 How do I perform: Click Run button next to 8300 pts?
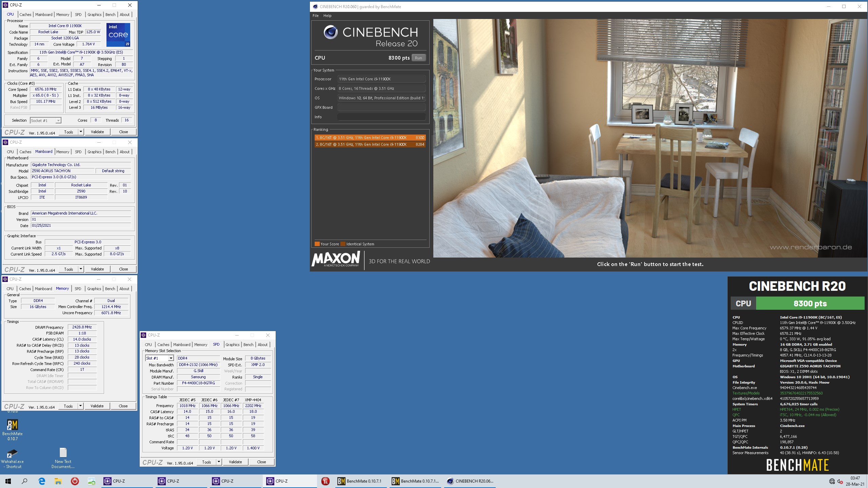(x=418, y=58)
